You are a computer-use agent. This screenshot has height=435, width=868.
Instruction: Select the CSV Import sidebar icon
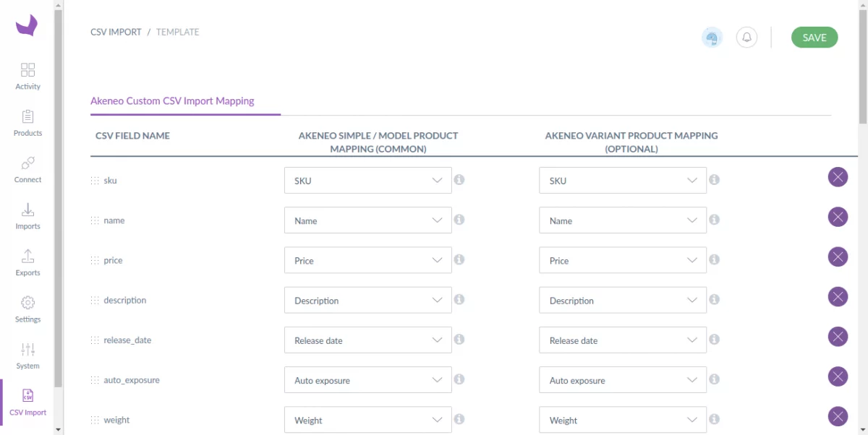(27, 401)
